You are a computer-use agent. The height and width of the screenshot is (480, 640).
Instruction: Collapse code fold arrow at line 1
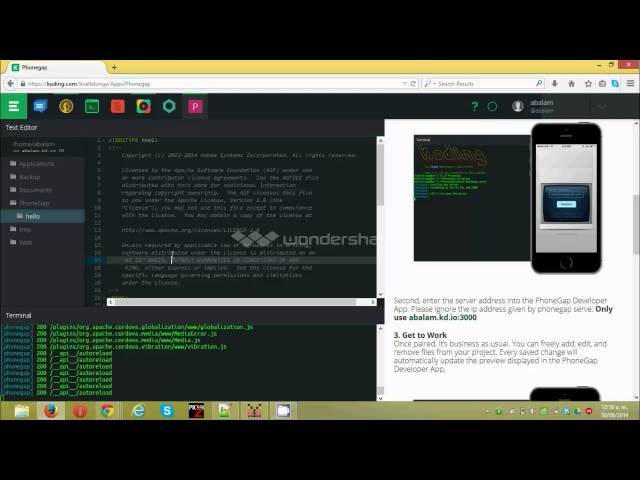pos(104,140)
